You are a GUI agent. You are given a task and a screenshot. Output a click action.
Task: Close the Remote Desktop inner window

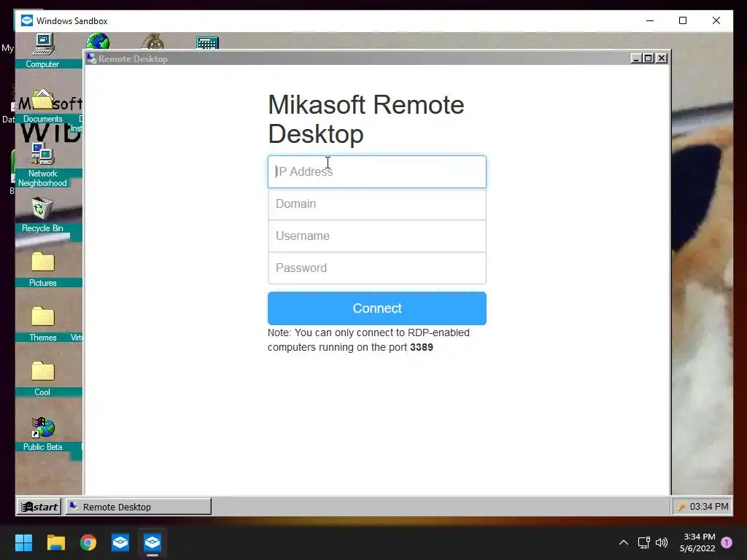[x=662, y=58]
